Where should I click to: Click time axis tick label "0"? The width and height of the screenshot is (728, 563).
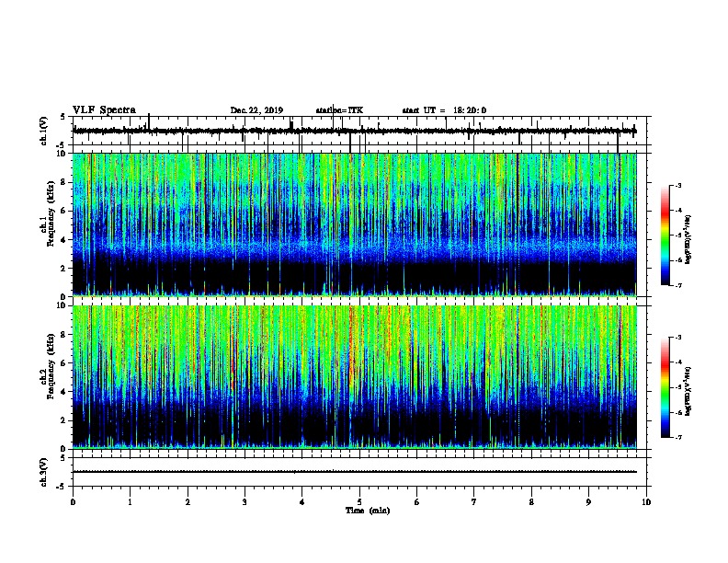pos(73,502)
